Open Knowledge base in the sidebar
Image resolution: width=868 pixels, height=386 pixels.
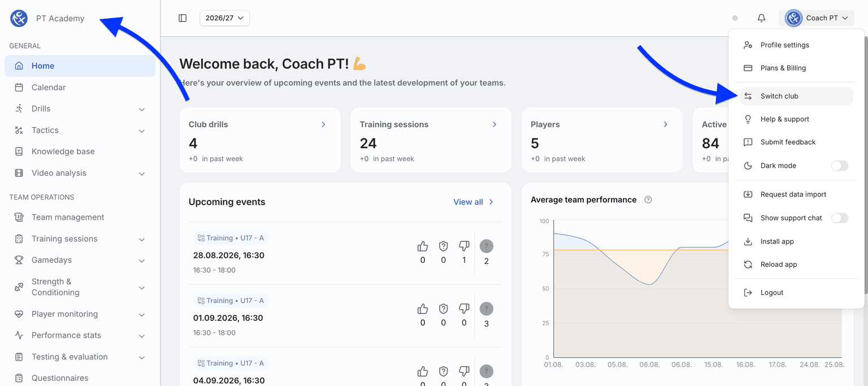coord(80,151)
